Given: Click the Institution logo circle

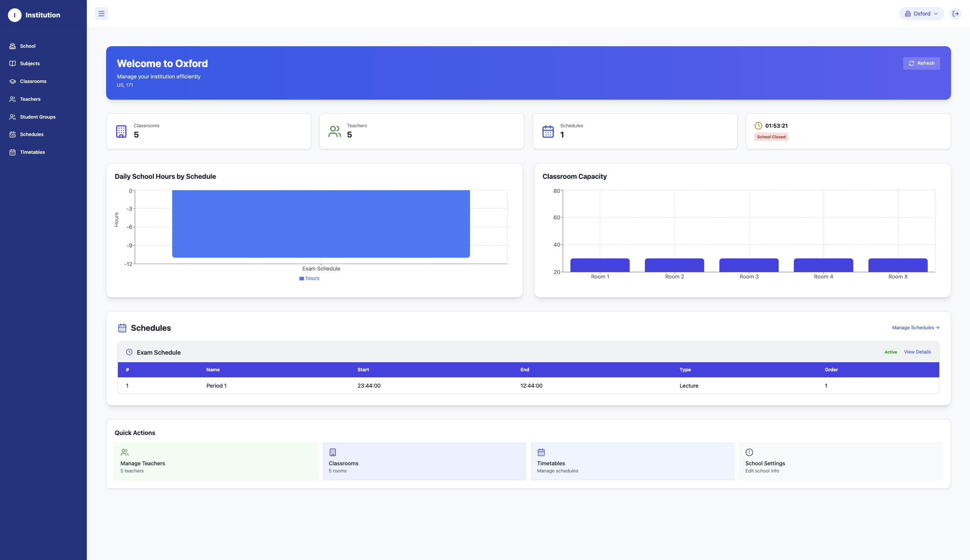Looking at the screenshot, I should coord(15,15).
